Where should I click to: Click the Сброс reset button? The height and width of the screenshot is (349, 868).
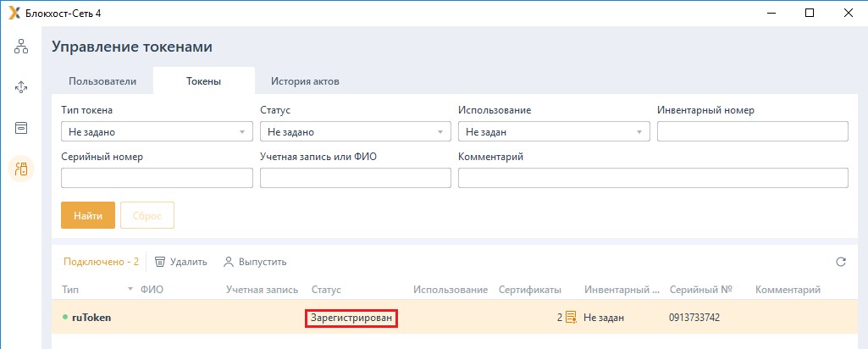pyautogui.click(x=147, y=215)
